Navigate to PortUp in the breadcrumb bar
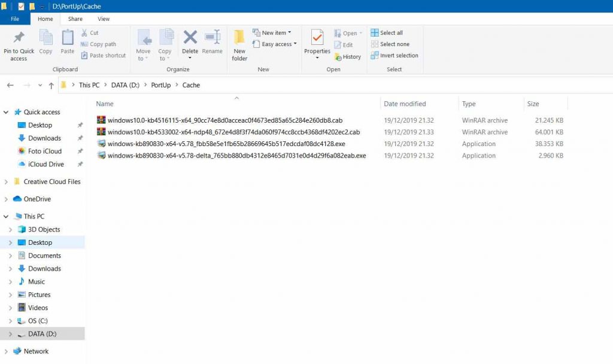The height and width of the screenshot is (364, 613). pyautogui.click(x=160, y=85)
